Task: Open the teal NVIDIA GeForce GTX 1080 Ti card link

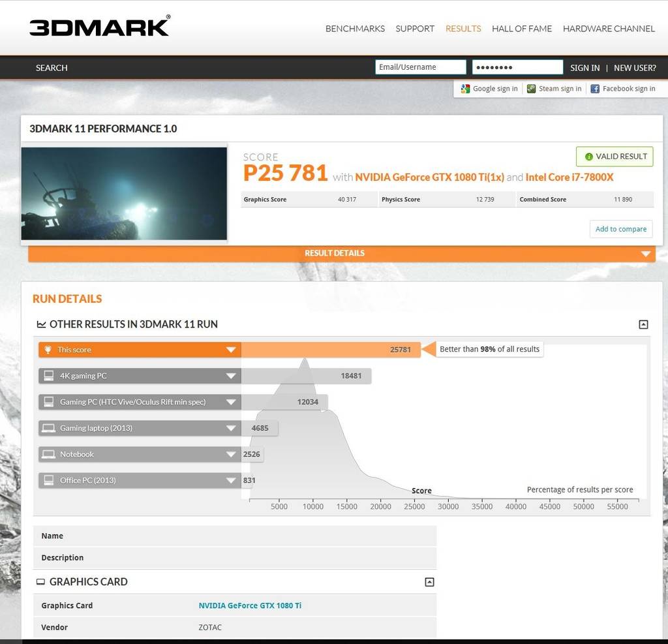Action: [250, 606]
